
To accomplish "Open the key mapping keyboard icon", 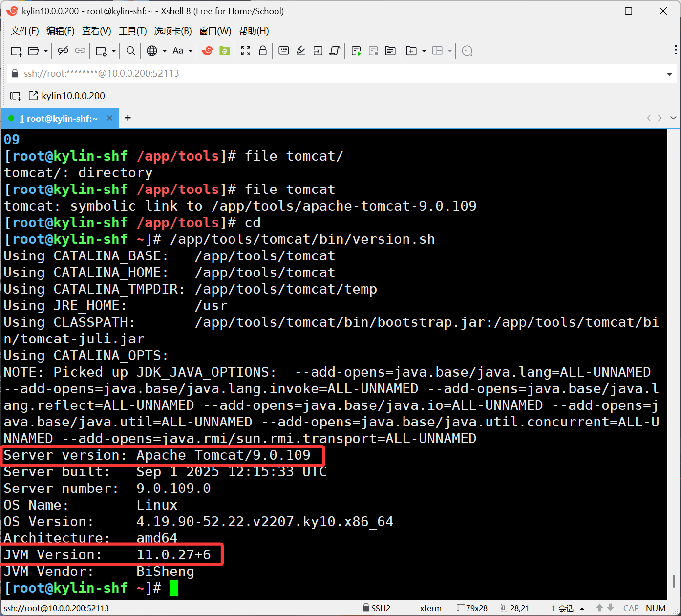I will pyautogui.click(x=284, y=51).
